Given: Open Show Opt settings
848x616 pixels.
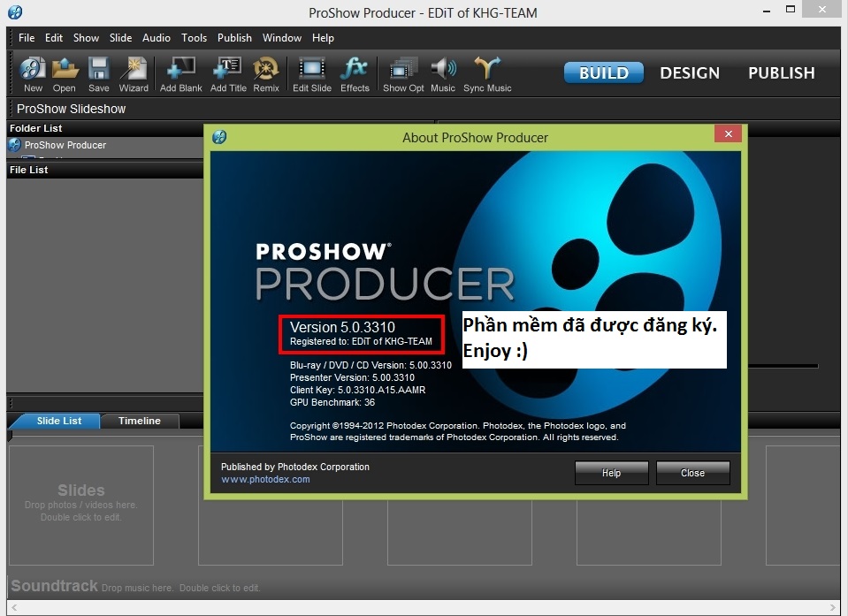Looking at the screenshot, I should pyautogui.click(x=403, y=74).
